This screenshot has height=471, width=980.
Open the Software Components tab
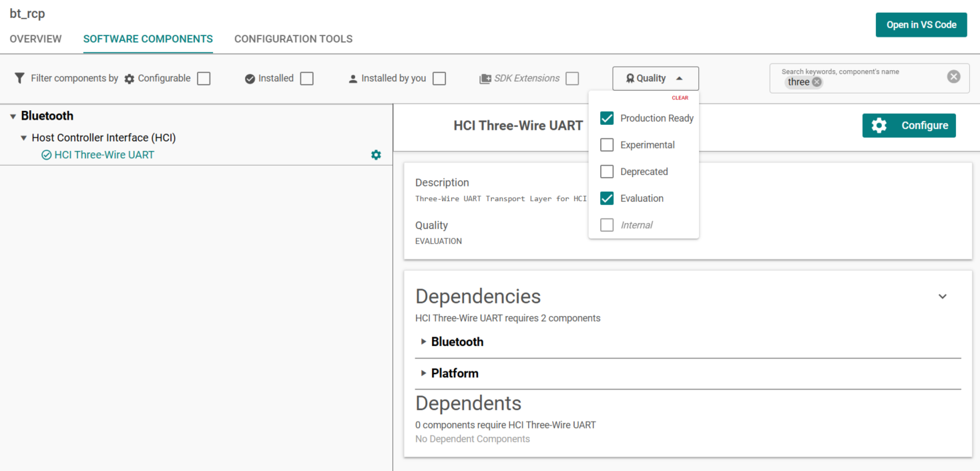point(148,39)
